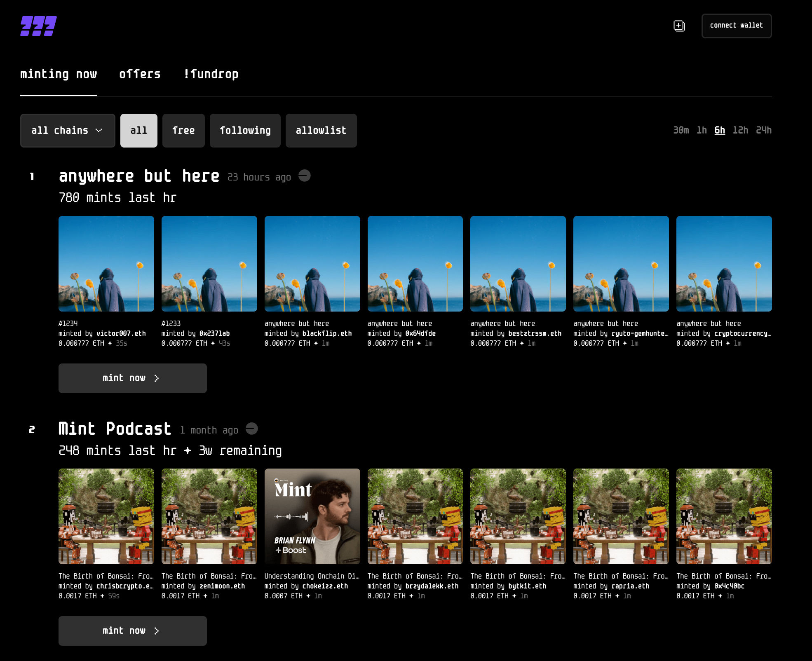This screenshot has height=661, width=812.
Task: Open the 0x4c40bc minter profile
Action: [730, 586]
